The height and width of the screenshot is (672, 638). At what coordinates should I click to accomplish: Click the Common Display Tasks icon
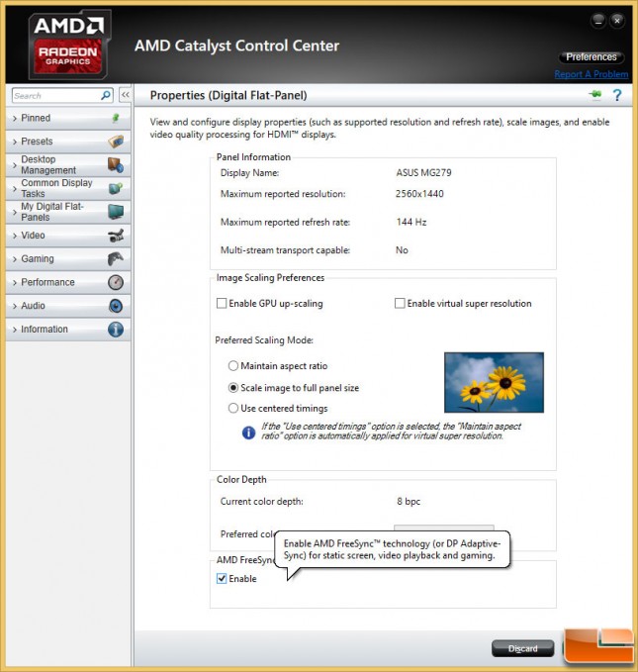(116, 188)
